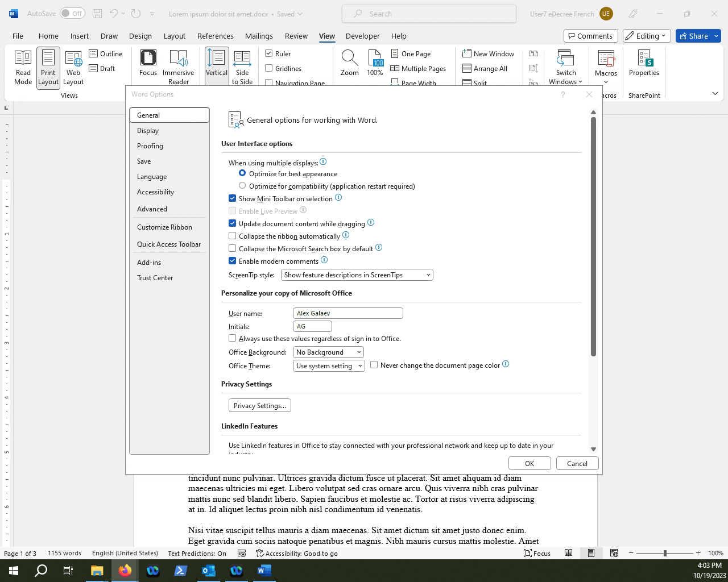
Task: Open the ScreenTip style dropdown
Action: pyautogui.click(x=357, y=275)
